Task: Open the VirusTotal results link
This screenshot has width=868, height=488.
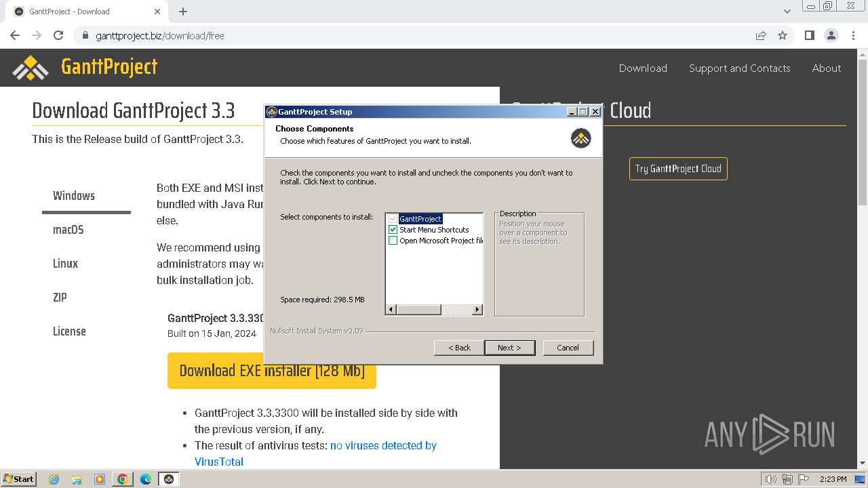Action: tap(315, 453)
